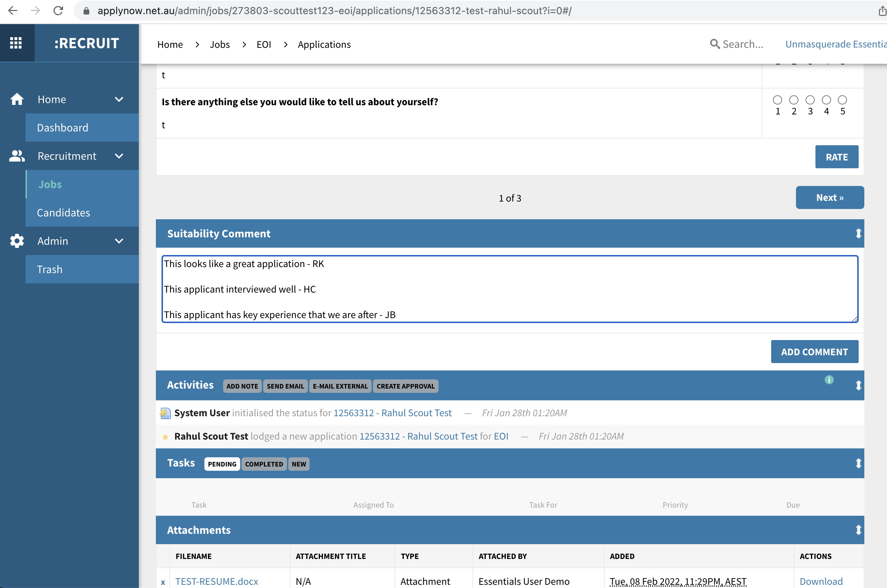887x588 pixels.
Task: Click the Activities info icon
Action: [x=829, y=380]
